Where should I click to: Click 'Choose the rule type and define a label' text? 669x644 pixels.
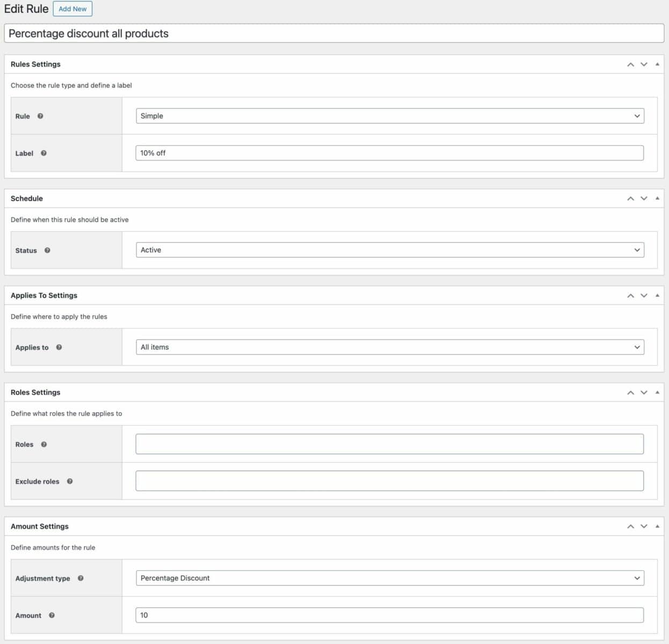coord(71,85)
